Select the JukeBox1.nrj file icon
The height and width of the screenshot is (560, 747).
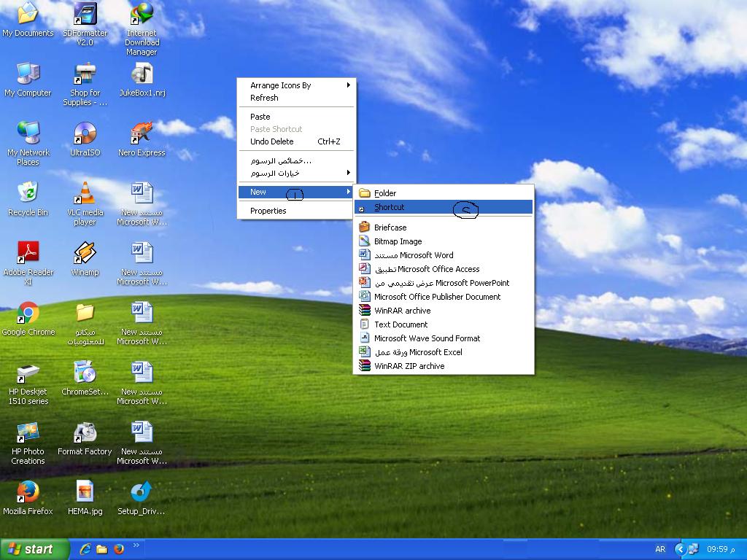tap(142, 79)
